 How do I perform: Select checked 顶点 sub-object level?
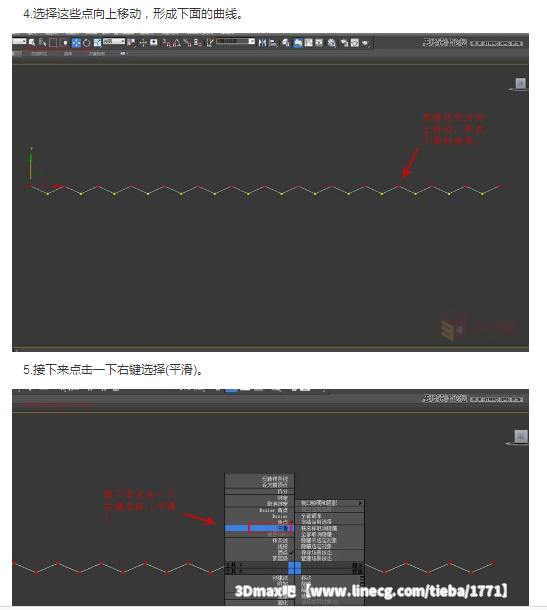click(283, 552)
